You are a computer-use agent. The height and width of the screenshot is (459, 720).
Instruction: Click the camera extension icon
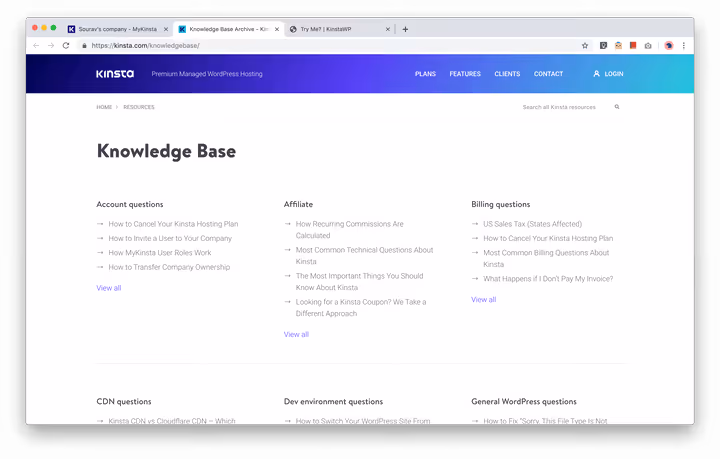point(648,45)
